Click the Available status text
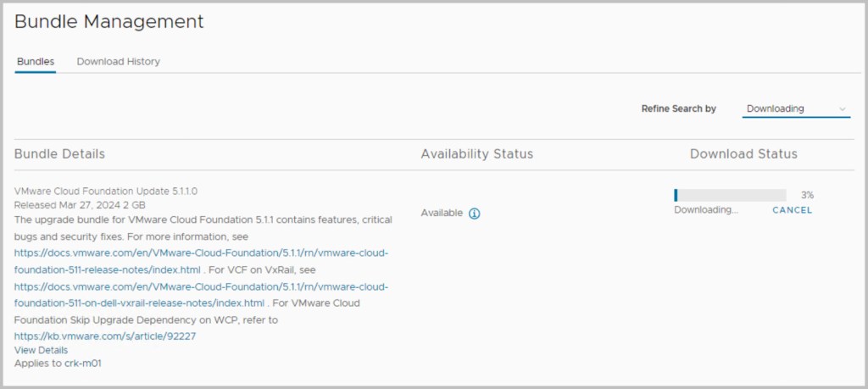Image resolution: width=868 pixels, height=389 pixels. coord(442,214)
